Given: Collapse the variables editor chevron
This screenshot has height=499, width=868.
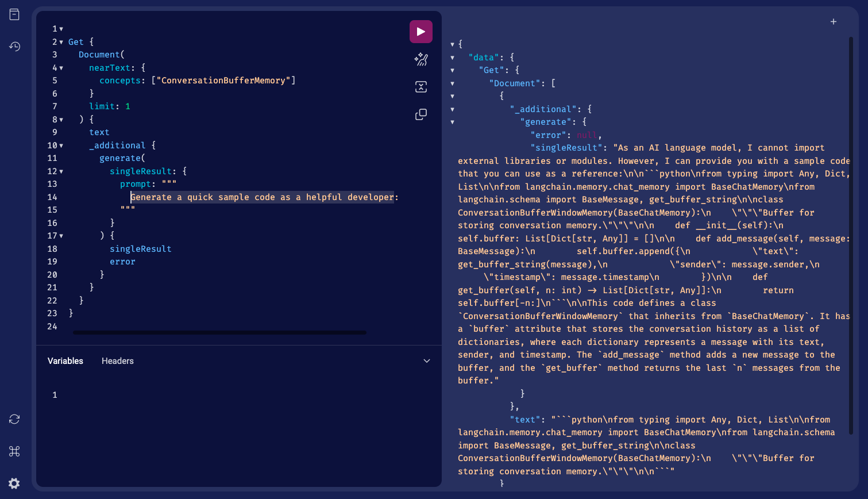Looking at the screenshot, I should pyautogui.click(x=427, y=361).
